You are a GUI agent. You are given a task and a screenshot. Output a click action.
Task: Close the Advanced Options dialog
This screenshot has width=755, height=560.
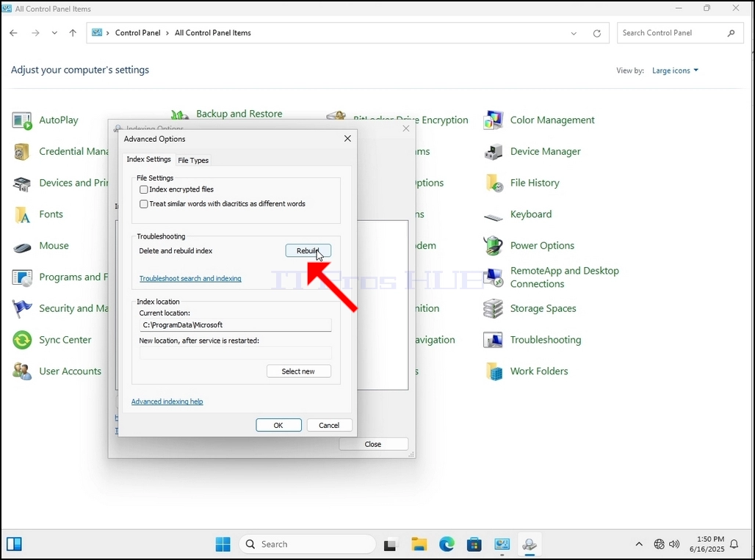coord(347,139)
